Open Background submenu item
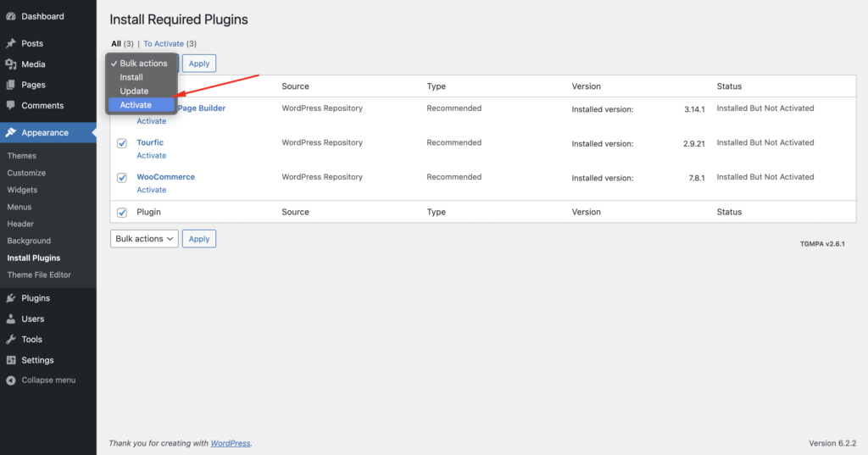Image resolution: width=868 pixels, height=455 pixels. (x=29, y=241)
